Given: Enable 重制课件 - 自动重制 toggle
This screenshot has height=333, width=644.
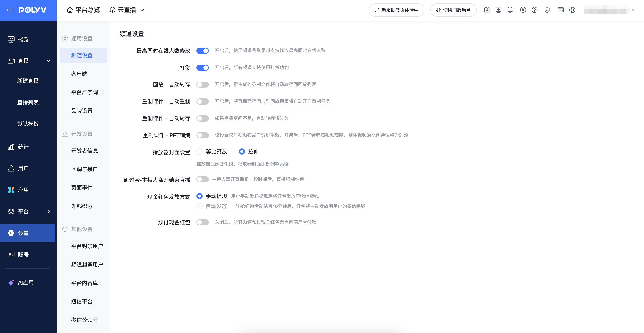Looking at the screenshot, I should 202,102.
